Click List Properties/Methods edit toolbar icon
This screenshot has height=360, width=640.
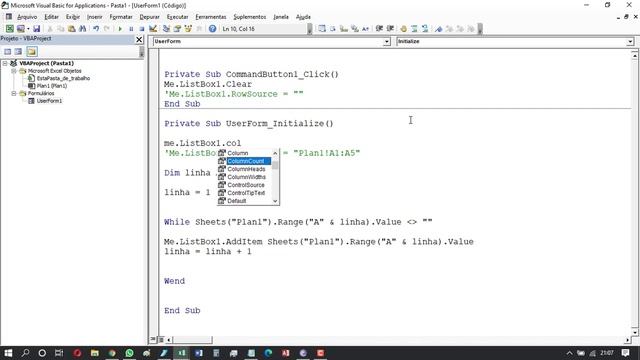pyautogui.click(x=322, y=29)
